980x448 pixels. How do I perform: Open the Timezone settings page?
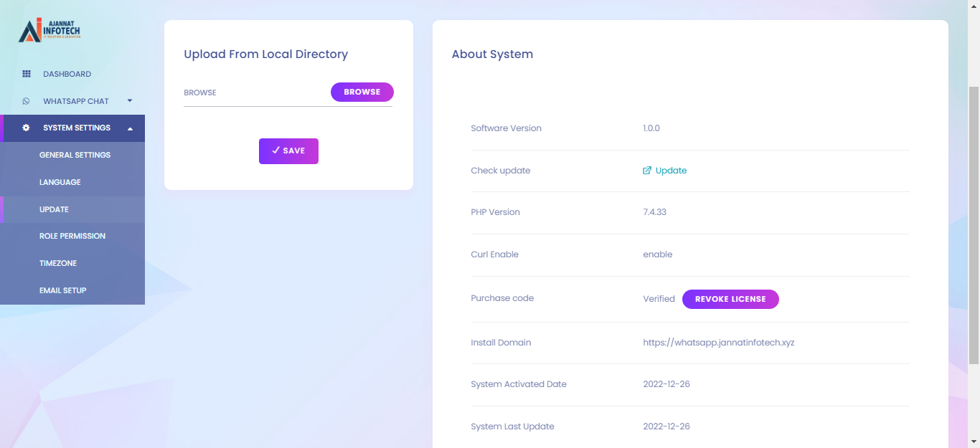(x=57, y=263)
